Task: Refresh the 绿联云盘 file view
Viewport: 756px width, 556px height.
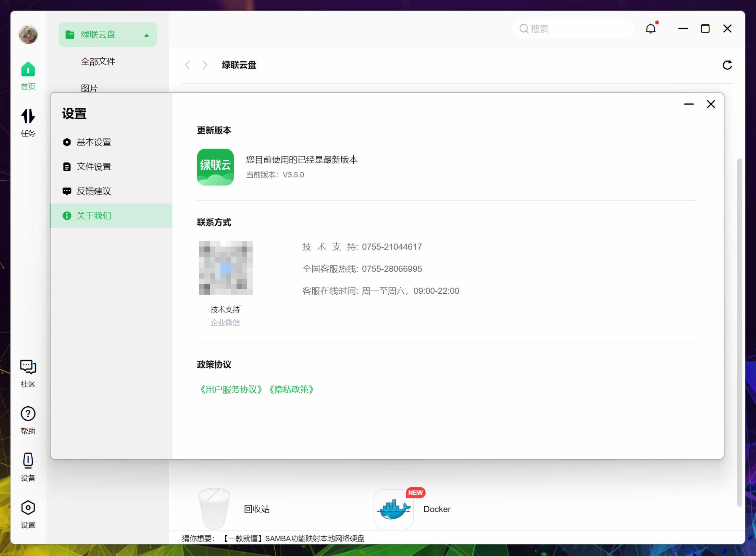Action: point(728,65)
